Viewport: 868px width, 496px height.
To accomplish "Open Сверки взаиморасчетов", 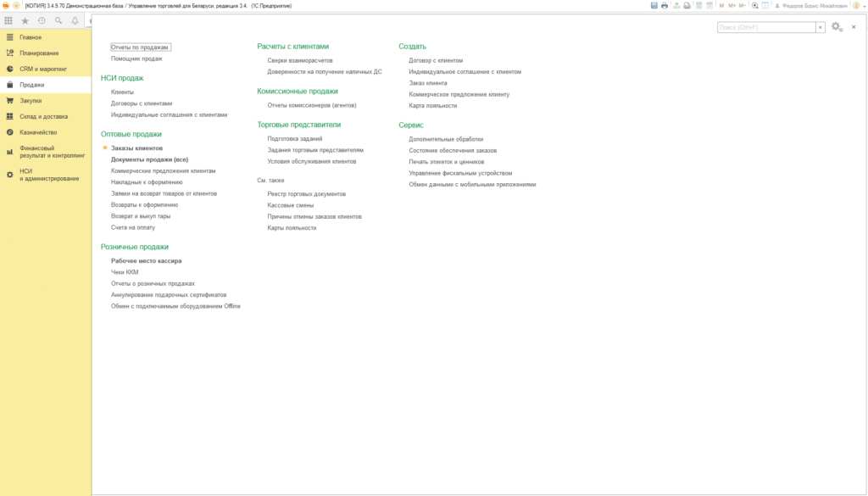I will (x=300, y=60).
